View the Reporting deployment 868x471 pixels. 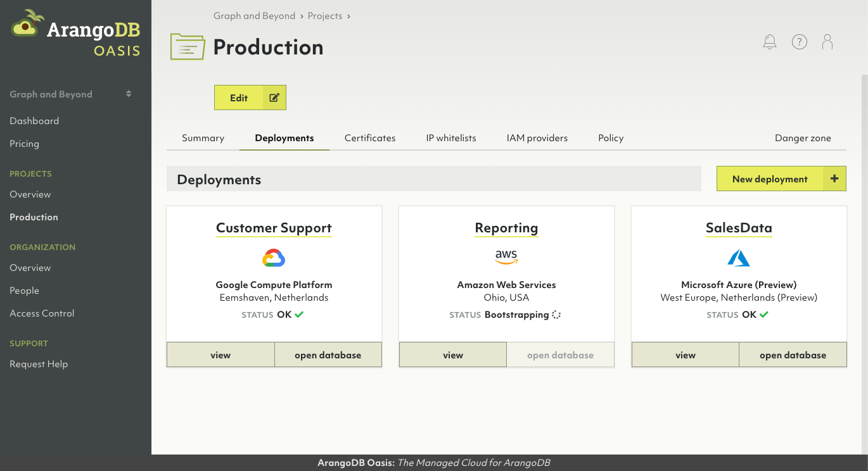pyautogui.click(x=453, y=355)
